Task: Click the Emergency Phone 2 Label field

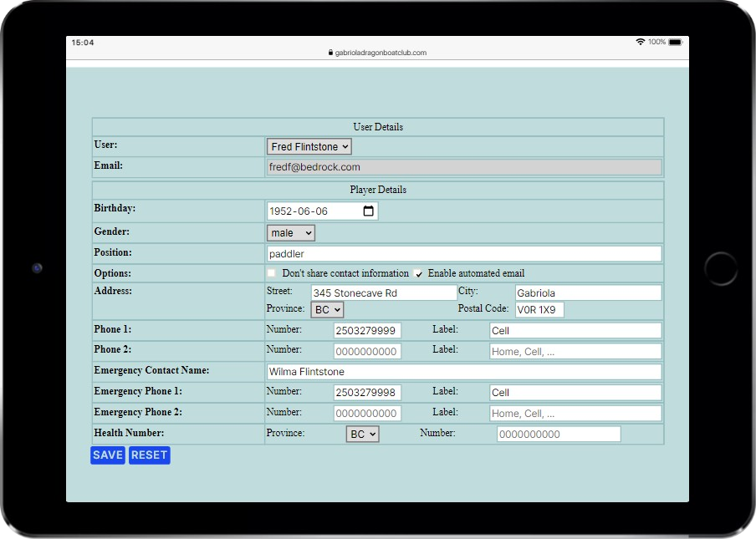Action: coord(575,414)
